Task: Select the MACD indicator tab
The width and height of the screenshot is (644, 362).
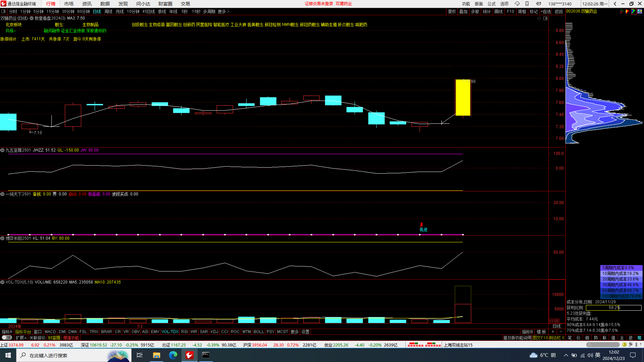Action: (50, 331)
